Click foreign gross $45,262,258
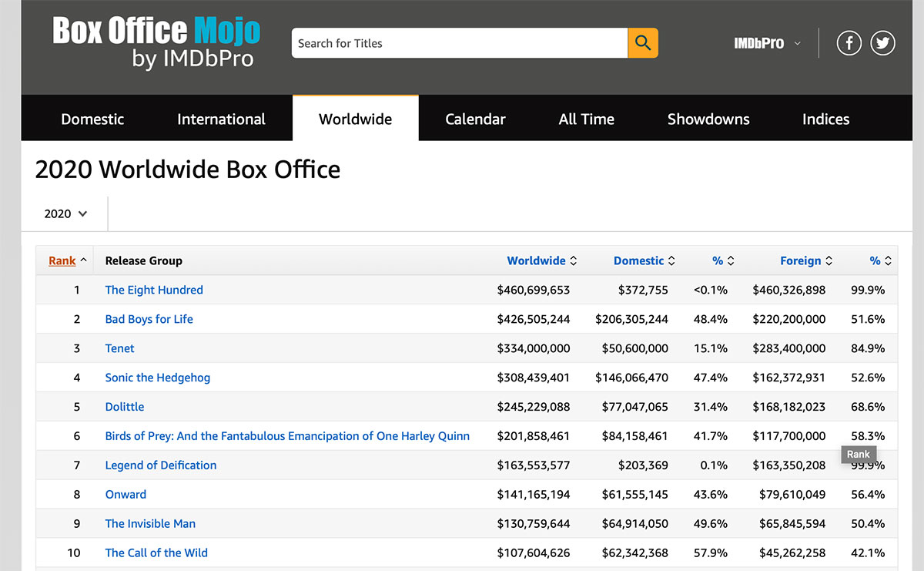The image size is (924, 571). point(793,553)
